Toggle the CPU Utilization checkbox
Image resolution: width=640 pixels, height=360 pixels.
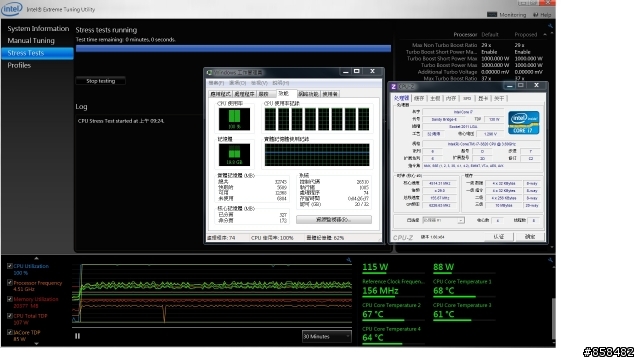coord(9,266)
